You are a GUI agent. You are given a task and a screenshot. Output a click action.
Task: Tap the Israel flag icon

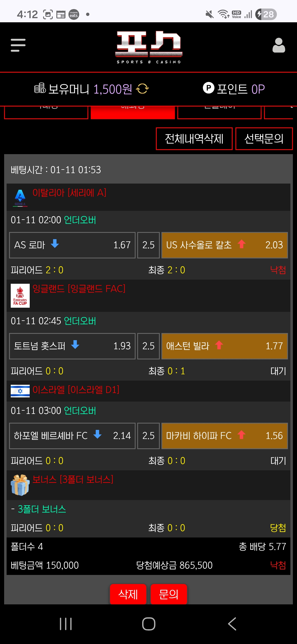[x=20, y=391]
